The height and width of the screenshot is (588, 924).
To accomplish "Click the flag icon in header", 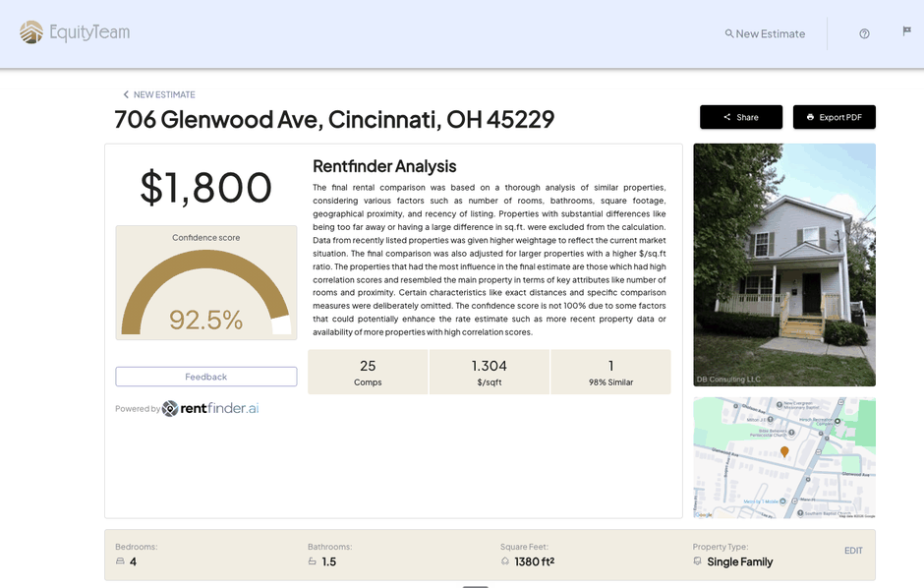I will [907, 30].
